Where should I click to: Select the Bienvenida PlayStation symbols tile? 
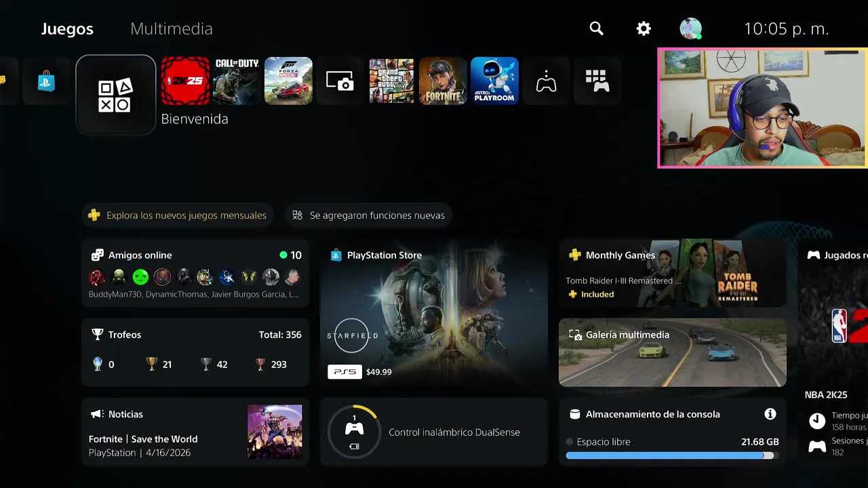(x=116, y=95)
